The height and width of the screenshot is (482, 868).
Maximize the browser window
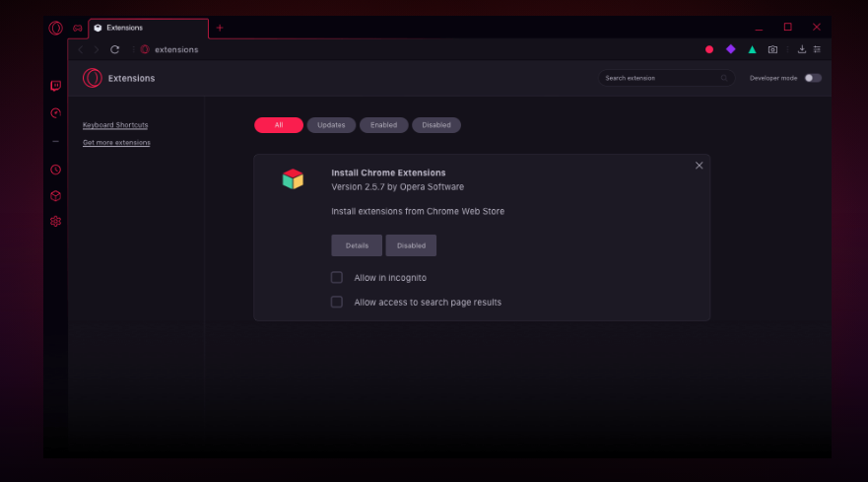click(x=788, y=27)
